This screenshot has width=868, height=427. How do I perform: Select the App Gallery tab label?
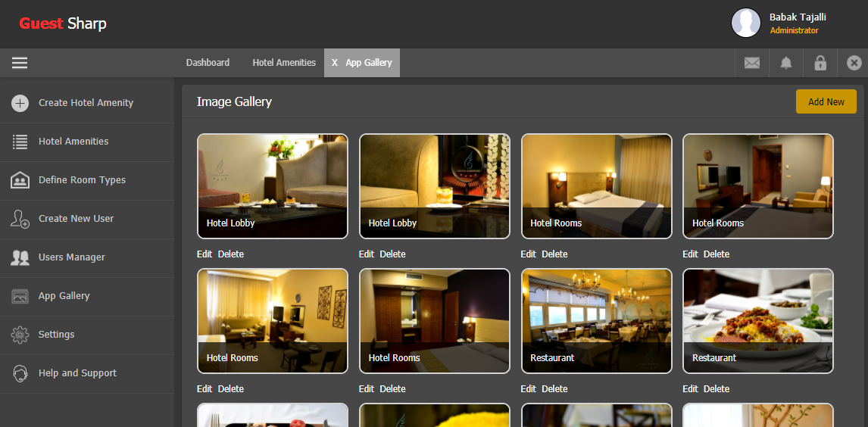point(369,63)
